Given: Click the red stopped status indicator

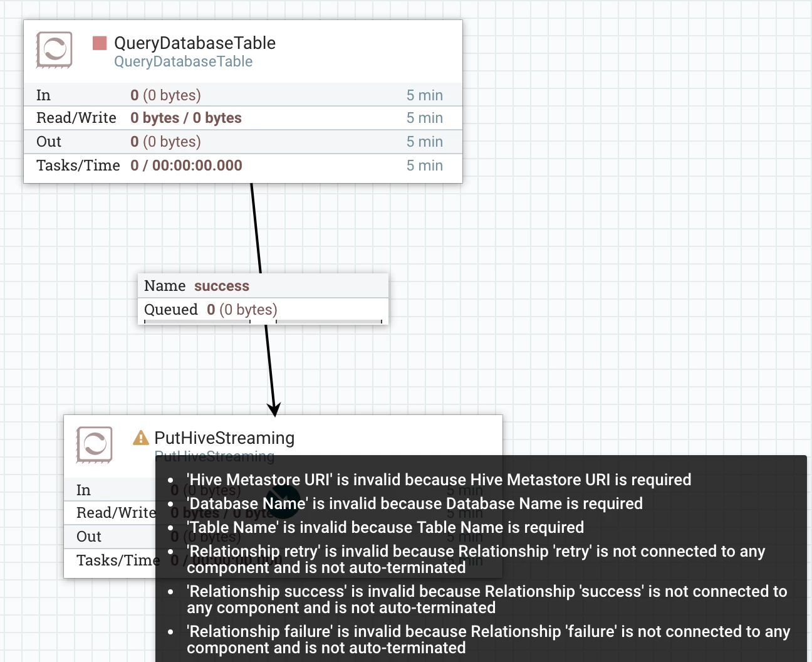Looking at the screenshot, I should point(100,43).
